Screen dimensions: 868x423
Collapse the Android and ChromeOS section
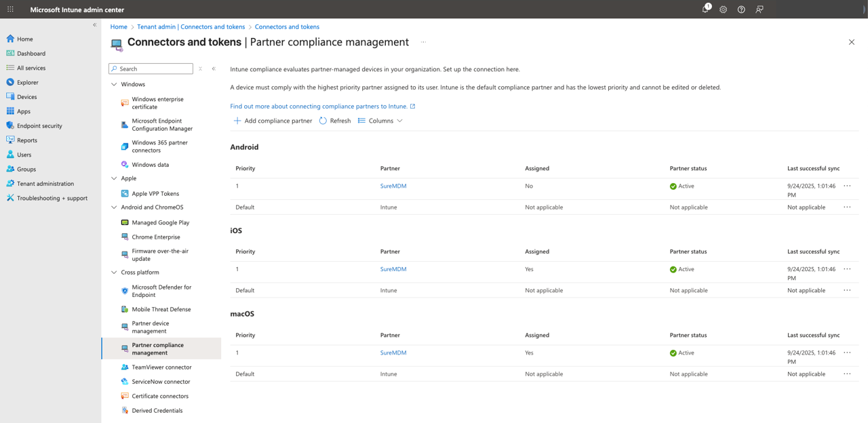114,207
